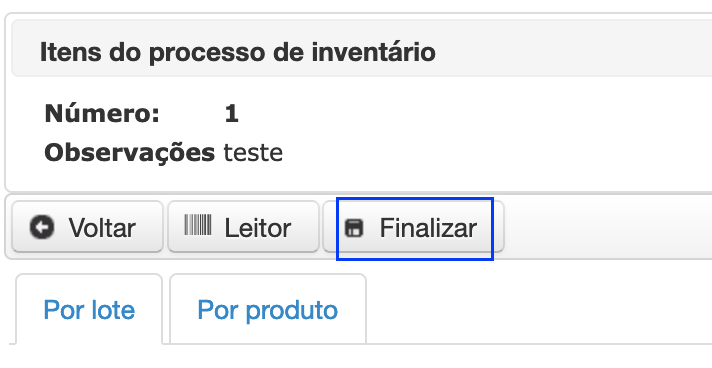Screen dimensions: 712x368
Task: Click the inventory number value 1
Action: [x=231, y=114]
